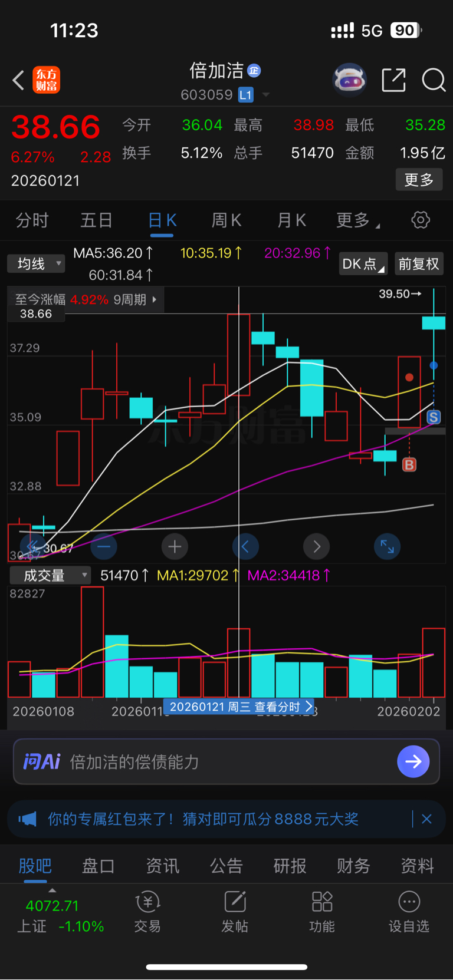Zoom out chart with minus button
The width and height of the screenshot is (453, 980).
pyautogui.click(x=104, y=547)
